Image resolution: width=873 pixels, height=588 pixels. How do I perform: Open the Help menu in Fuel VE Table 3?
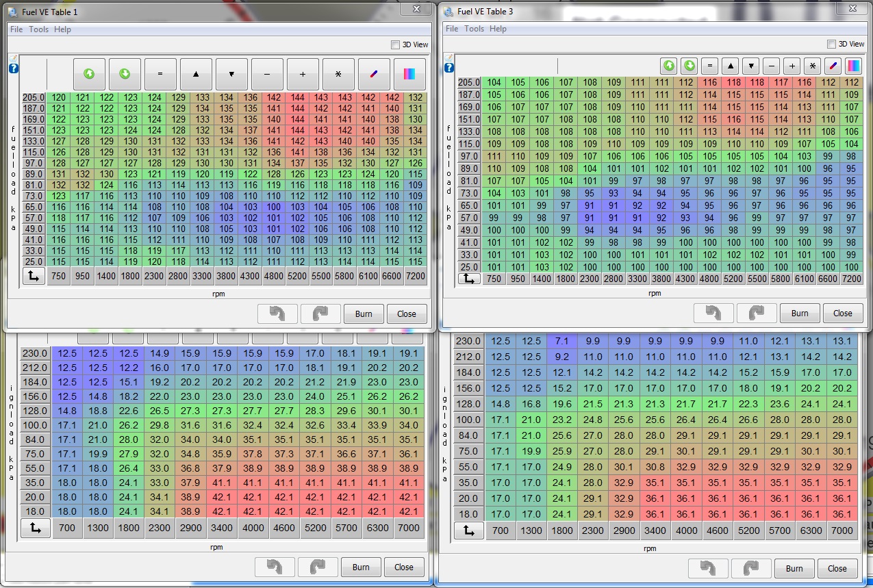pyautogui.click(x=498, y=29)
